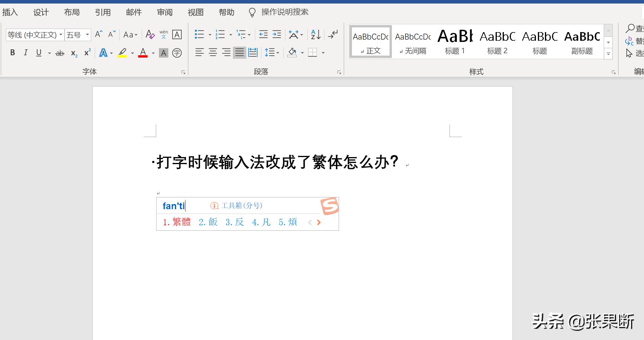The image size is (644, 340).
Task: Open the font size dropdown
Action: click(87, 35)
